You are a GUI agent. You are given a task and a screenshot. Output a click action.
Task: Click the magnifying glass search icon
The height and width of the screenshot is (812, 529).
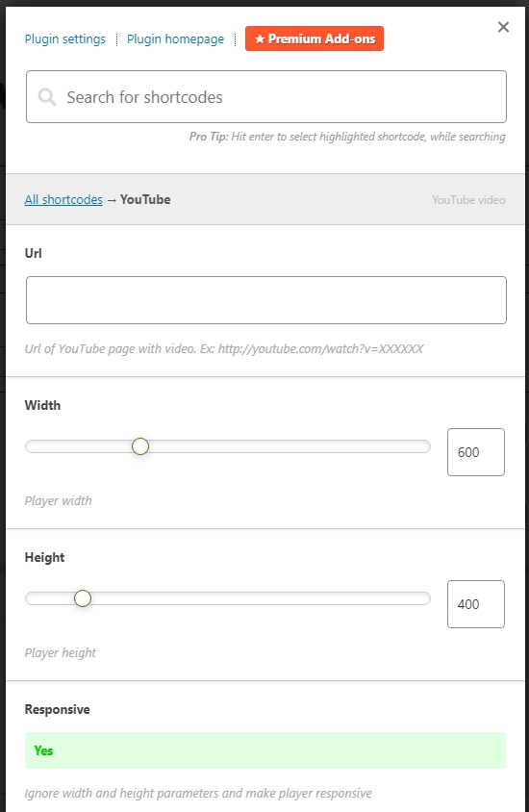click(47, 97)
